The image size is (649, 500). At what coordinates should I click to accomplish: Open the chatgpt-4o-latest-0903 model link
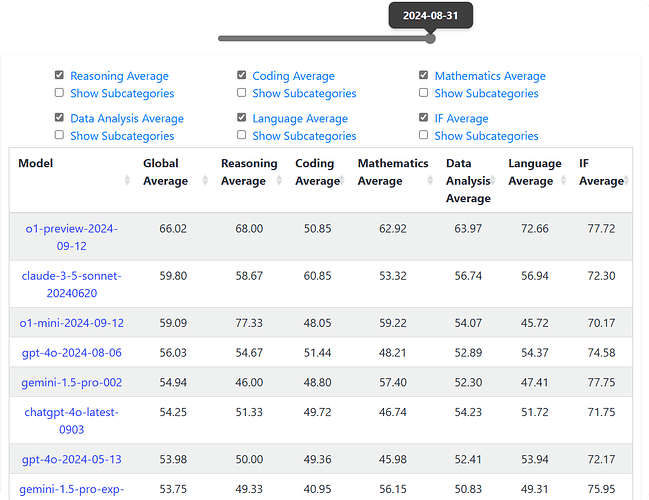(x=72, y=421)
